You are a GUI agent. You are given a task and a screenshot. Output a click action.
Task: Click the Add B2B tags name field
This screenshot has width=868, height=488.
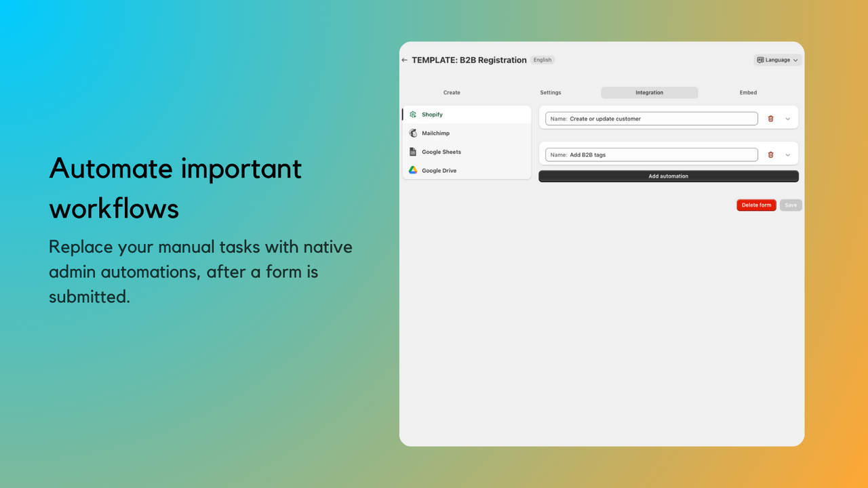[652, 155]
